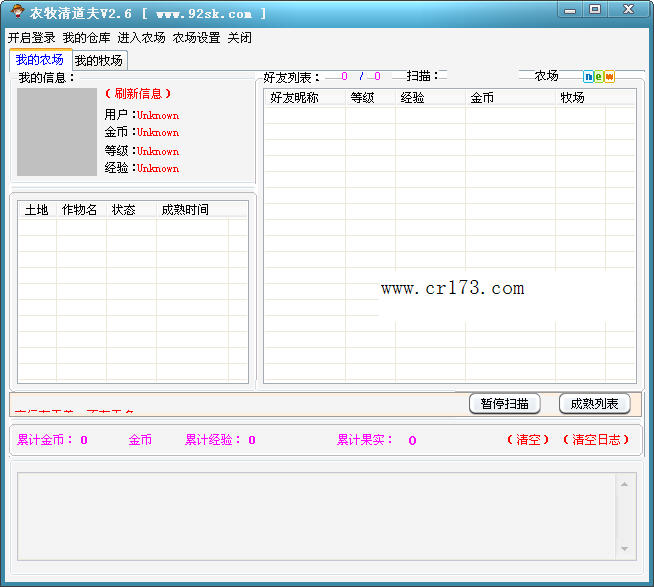Click inside the log text area
The image size is (654, 587).
[x=316, y=516]
